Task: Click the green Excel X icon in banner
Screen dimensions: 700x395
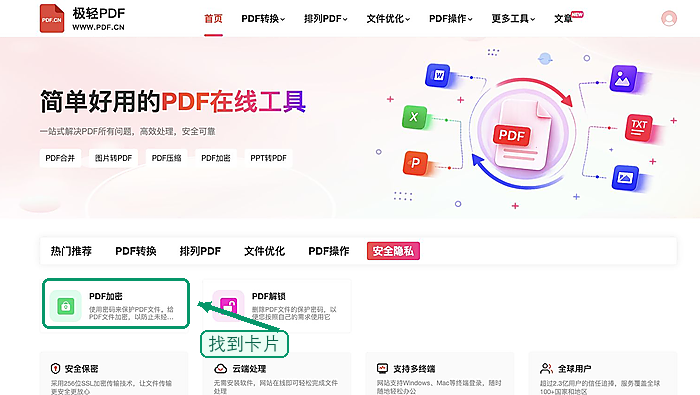Action: [x=415, y=117]
